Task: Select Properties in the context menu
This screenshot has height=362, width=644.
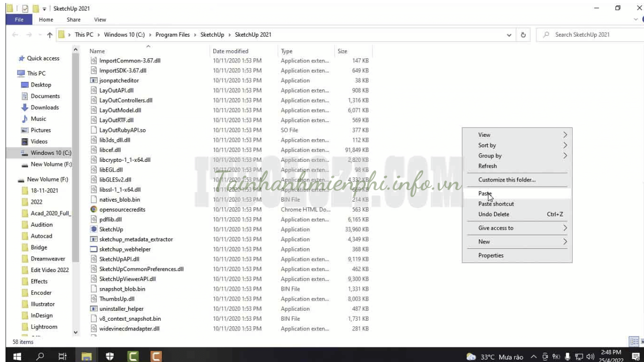Action: click(491, 255)
